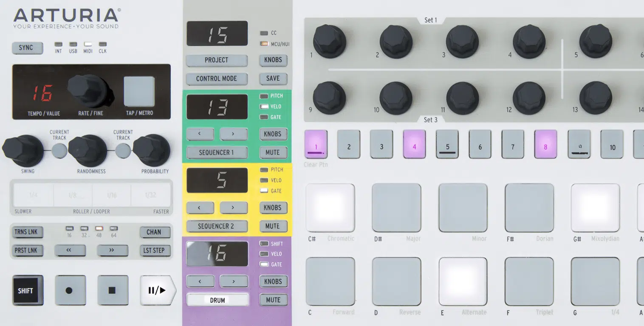Toggle lit step button 1 (Clear Ptn)
The height and width of the screenshot is (326, 644).
coord(316,144)
